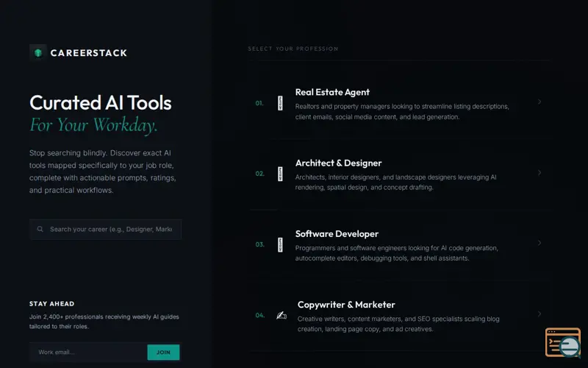588x368 pixels.
Task: Click the Curated AI Tools headline
Action: (101, 103)
